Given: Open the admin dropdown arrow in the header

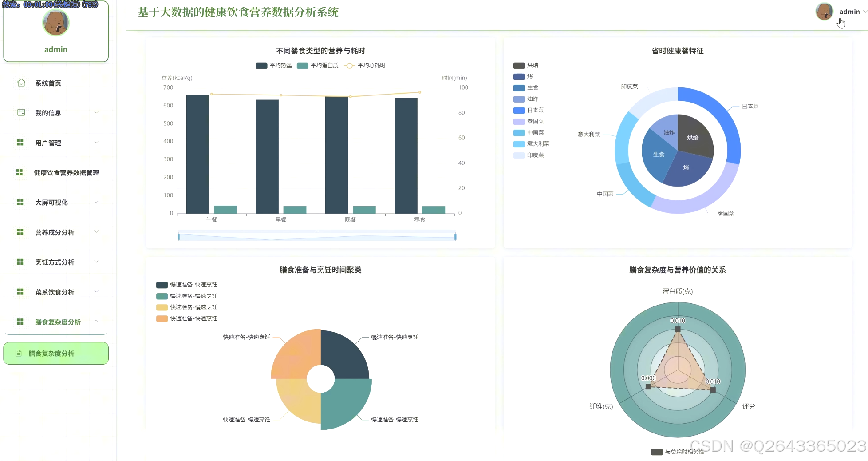Looking at the screenshot, I should pos(865,12).
